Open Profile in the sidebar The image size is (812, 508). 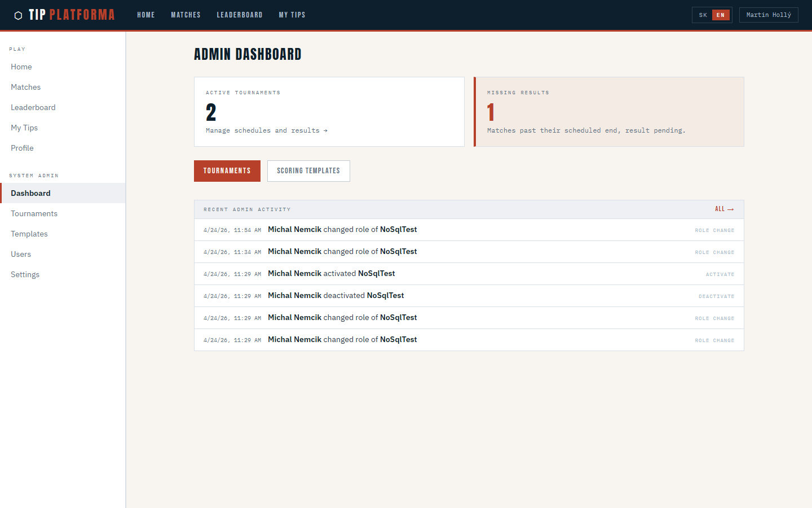coord(22,148)
